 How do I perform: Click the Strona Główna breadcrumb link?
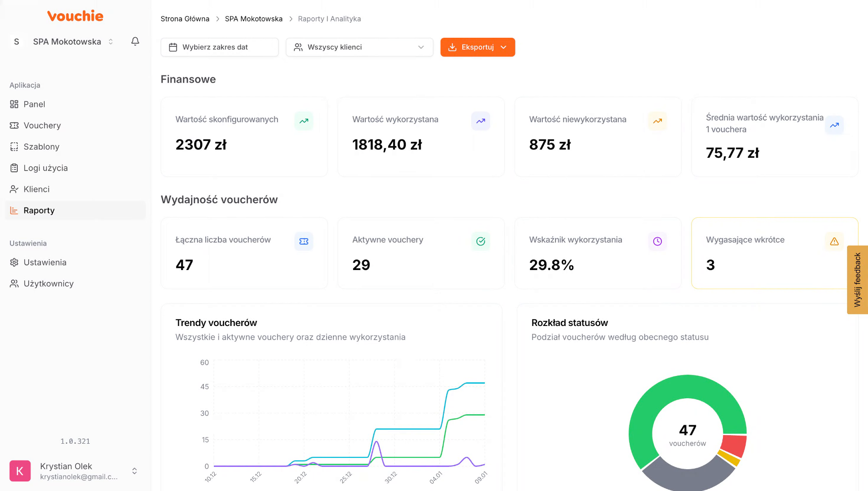(185, 19)
